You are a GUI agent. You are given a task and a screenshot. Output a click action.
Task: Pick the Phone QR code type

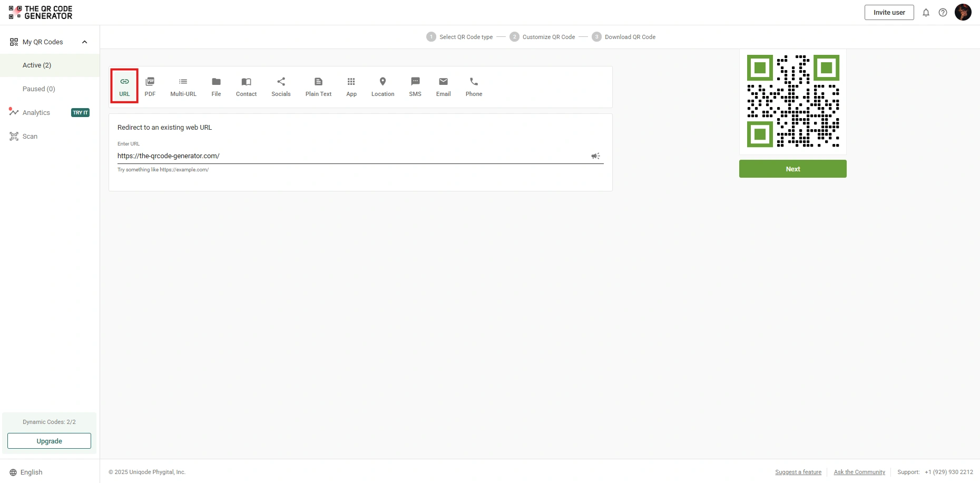[474, 86]
